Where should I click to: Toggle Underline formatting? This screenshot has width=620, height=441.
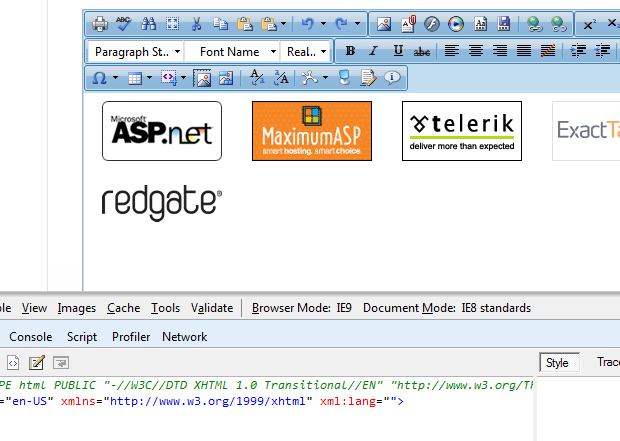tap(398, 51)
